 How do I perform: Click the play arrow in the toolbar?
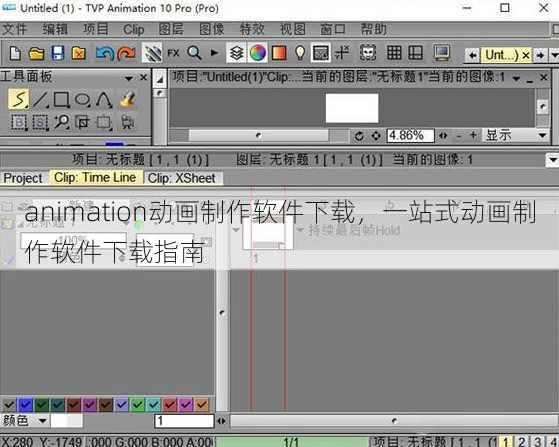[214, 53]
